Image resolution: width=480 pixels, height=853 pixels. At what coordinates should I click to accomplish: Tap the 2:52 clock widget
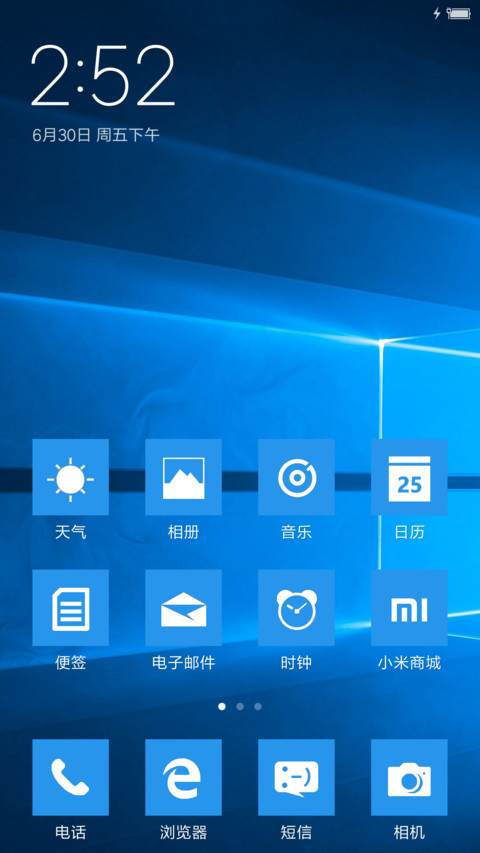tap(103, 75)
